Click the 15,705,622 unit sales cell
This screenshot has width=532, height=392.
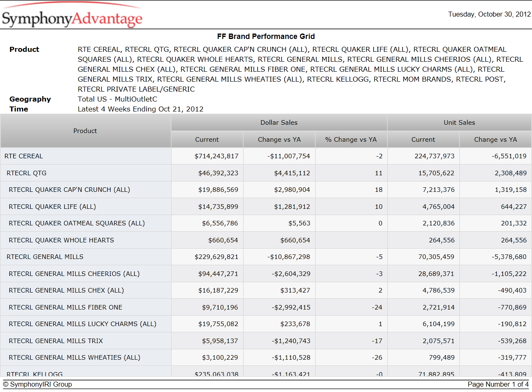point(423,173)
